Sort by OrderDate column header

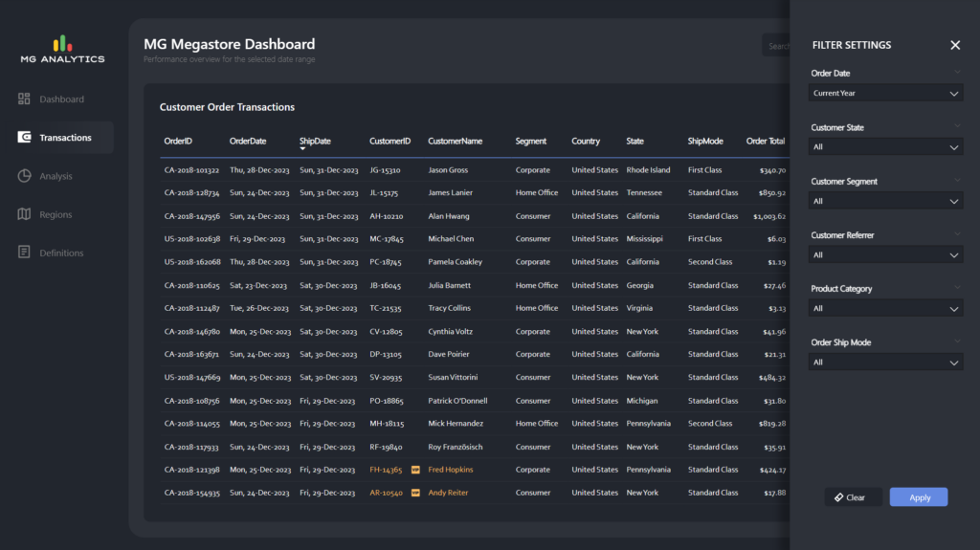(248, 142)
